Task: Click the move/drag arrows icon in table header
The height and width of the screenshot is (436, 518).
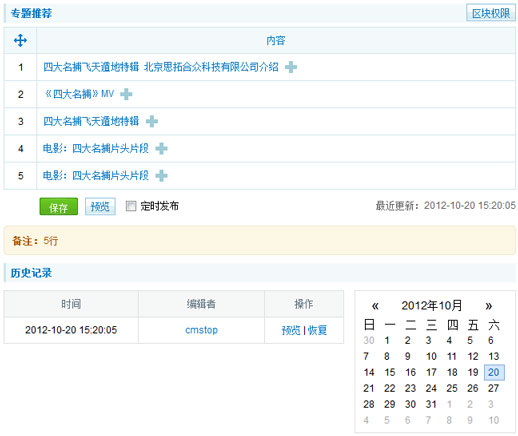Action: tap(20, 40)
